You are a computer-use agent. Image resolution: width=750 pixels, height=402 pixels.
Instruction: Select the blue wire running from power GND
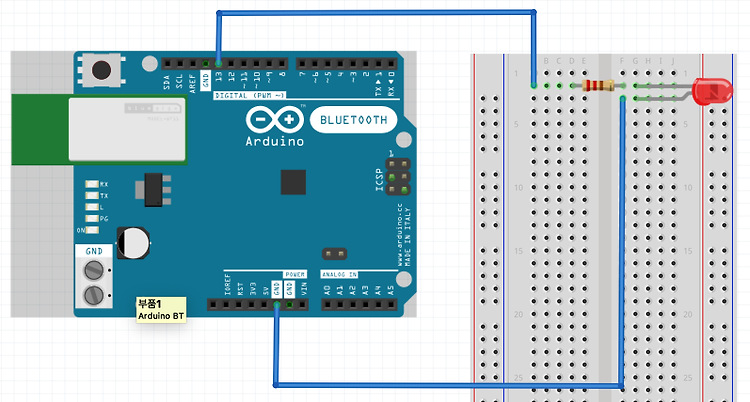point(449,385)
